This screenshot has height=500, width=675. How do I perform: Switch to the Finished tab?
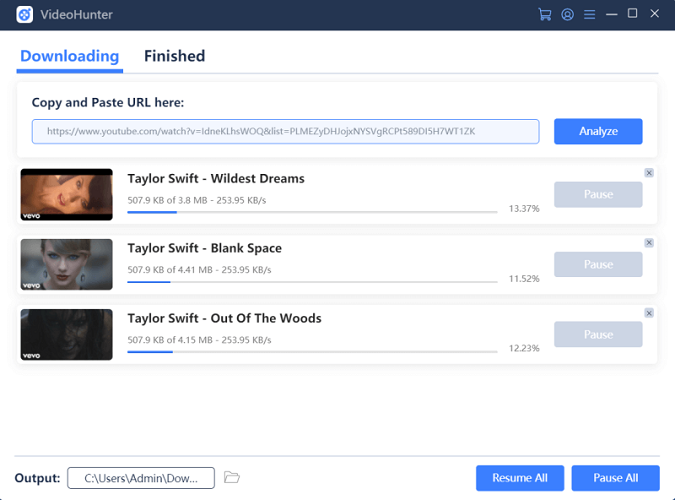click(x=174, y=56)
